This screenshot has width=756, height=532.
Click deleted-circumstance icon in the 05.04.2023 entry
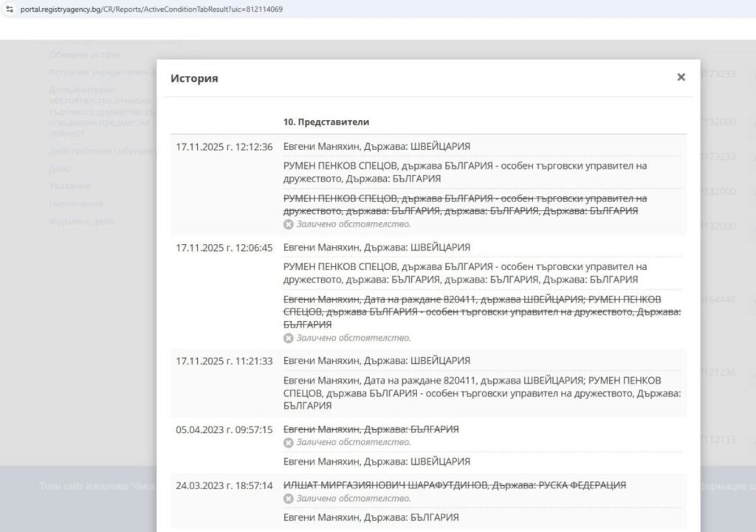289,443
